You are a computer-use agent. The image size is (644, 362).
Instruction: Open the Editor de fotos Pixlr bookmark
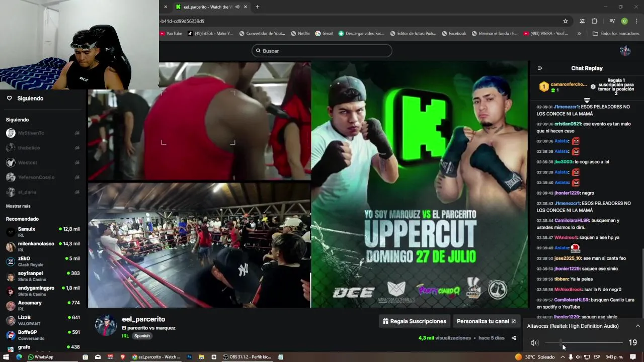[413, 34]
